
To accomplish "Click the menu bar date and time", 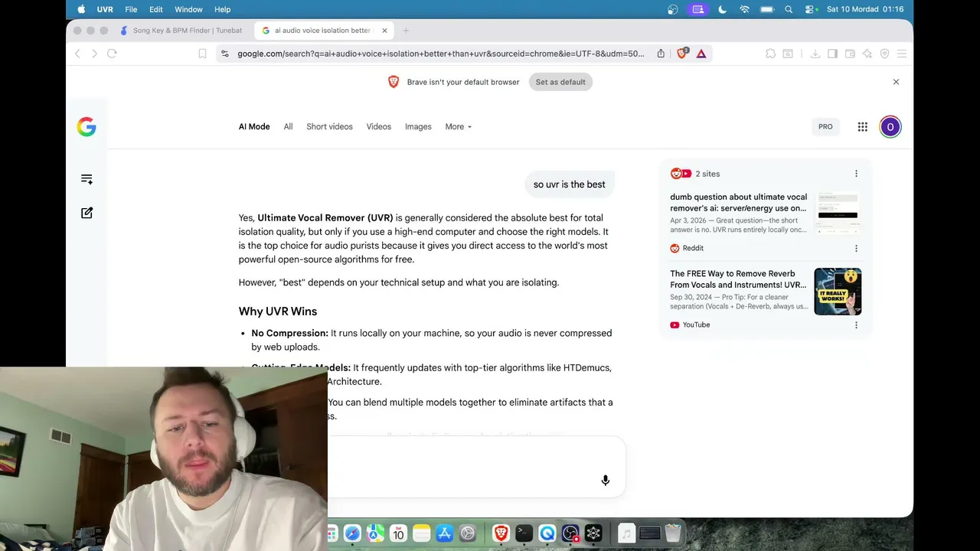I will [865, 9].
